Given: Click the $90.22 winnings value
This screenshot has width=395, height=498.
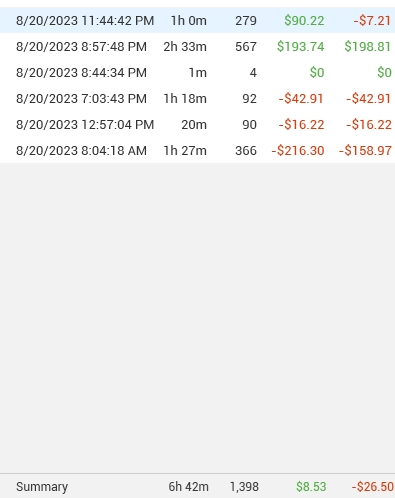Looking at the screenshot, I should pyautogui.click(x=304, y=21).
